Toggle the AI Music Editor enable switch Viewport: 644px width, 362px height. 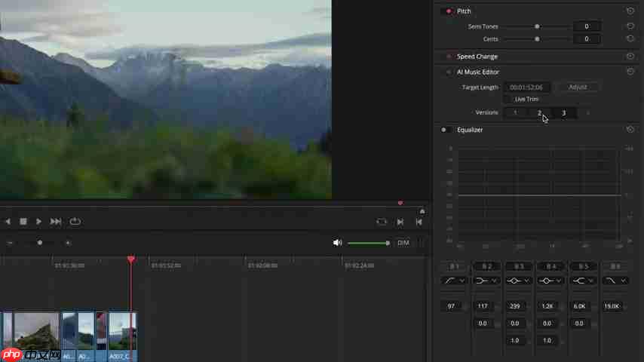click(448, 72)
